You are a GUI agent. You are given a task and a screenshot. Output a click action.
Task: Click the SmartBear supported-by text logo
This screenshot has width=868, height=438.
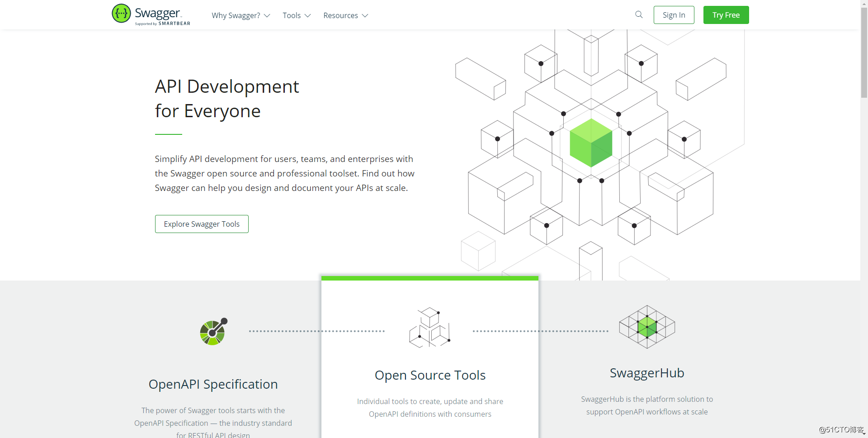point(163,24)
